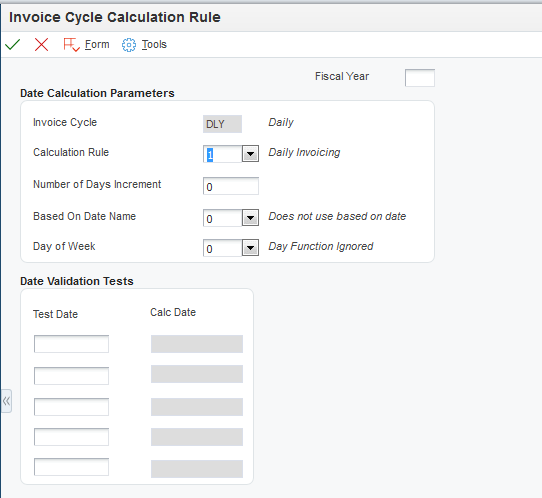Click the Calculation Rule value field
Screen dimensions: 542x498
[x=223, y=154]
